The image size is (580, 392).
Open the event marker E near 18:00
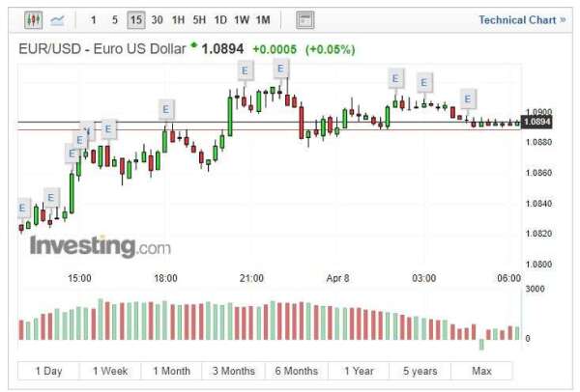166,109
